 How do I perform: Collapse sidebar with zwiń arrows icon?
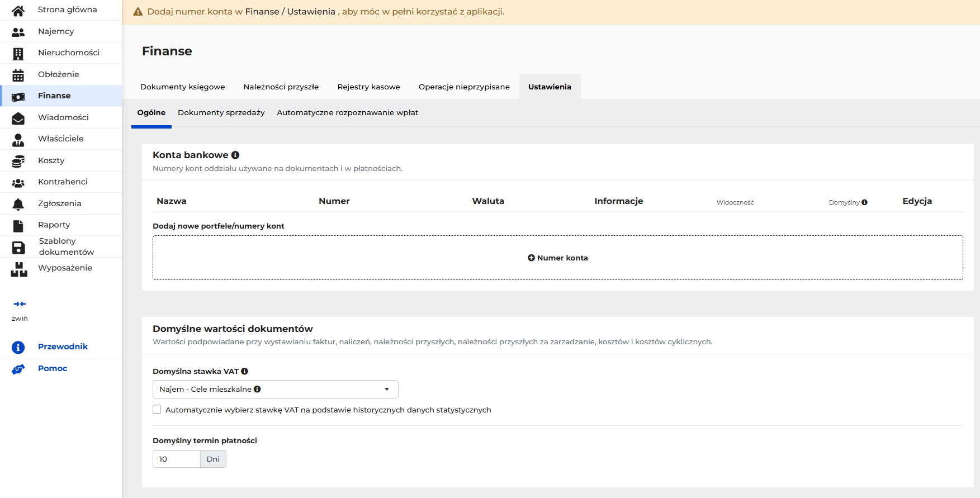click(20, 304)
